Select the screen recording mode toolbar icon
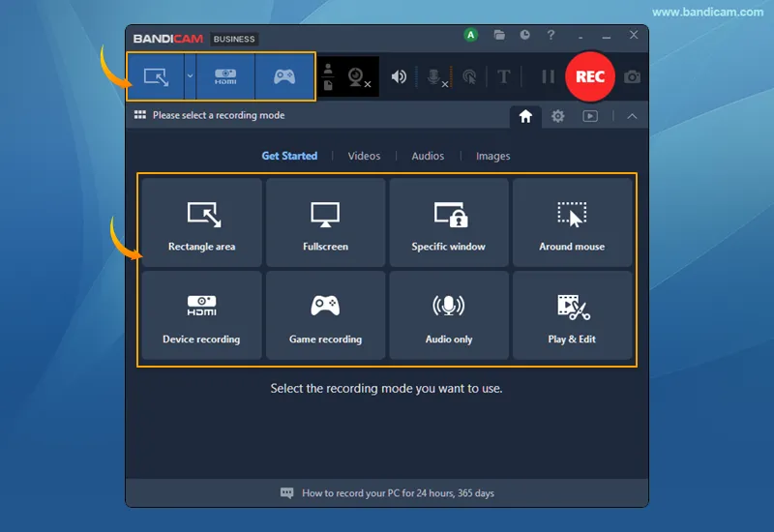Viewport: 774px width, 532px height. (156, 77)
